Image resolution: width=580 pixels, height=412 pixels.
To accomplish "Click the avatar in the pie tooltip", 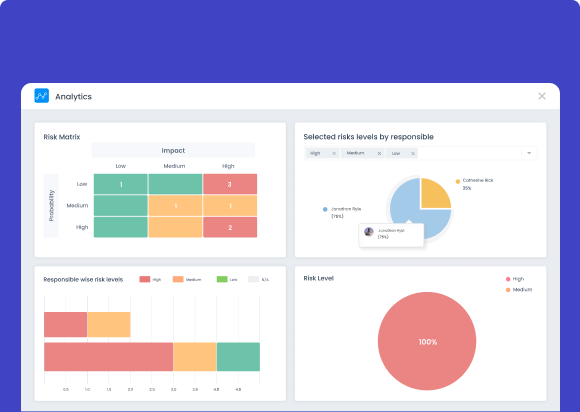I will (x=369, y=232).
